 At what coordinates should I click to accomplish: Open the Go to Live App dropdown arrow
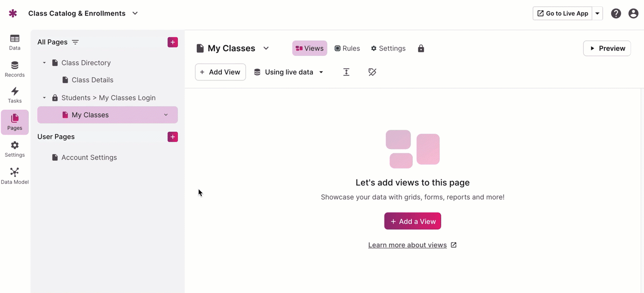[597, 14]
